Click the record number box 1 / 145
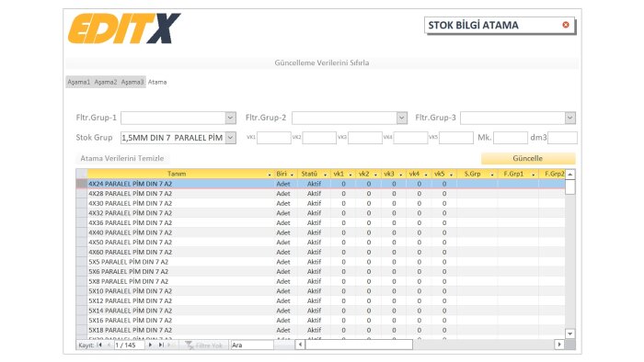644x362 pixels. [130, 345]
